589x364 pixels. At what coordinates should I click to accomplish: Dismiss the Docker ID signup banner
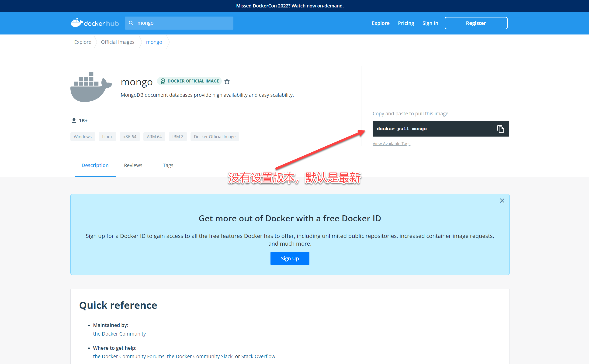(x=502, y=201)
